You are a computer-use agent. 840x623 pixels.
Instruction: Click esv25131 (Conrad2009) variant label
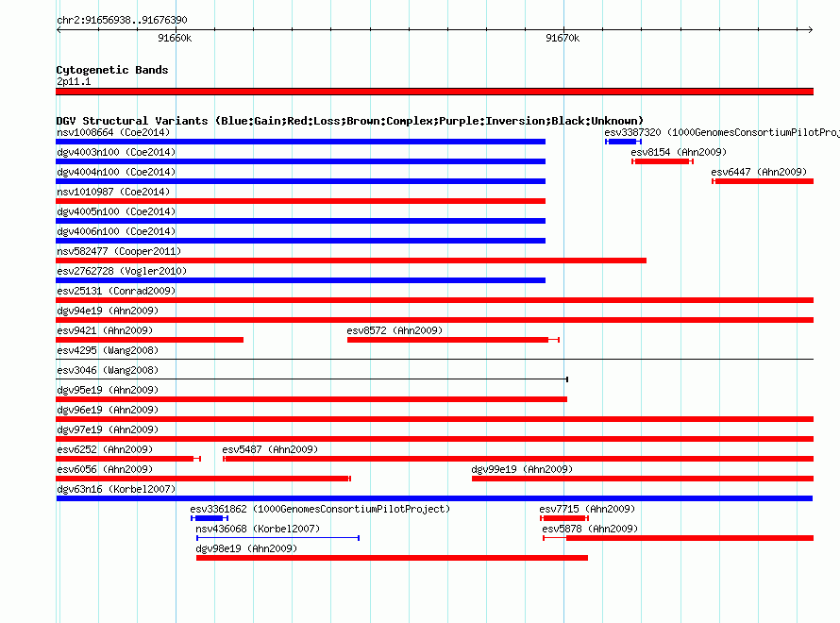tap(116, 291)
